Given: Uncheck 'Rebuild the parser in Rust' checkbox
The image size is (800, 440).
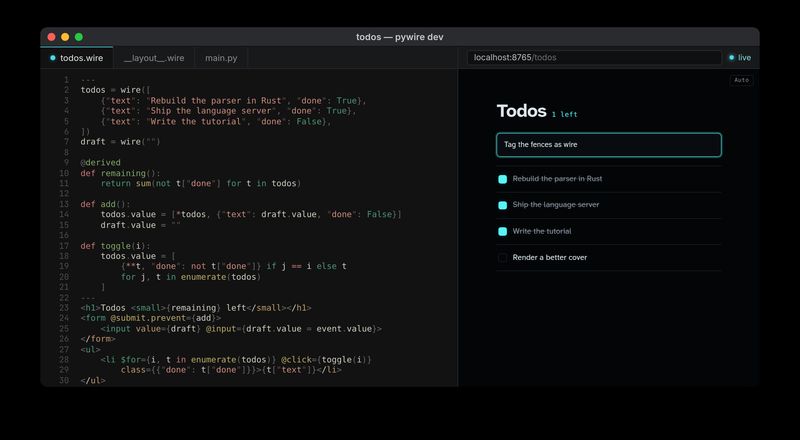Looking at the screenshot, I should (x=503, y=179).
